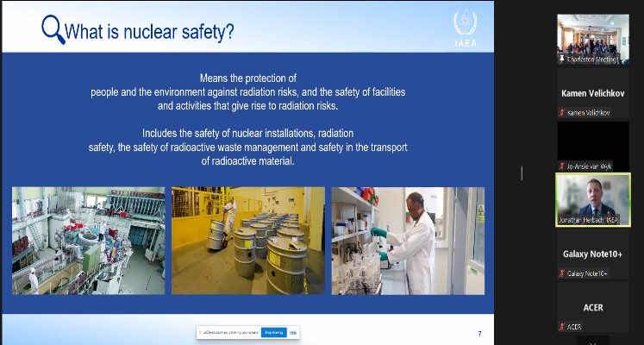
Task: Click the IAEA logo on the slide
Action: click(466, 28)
